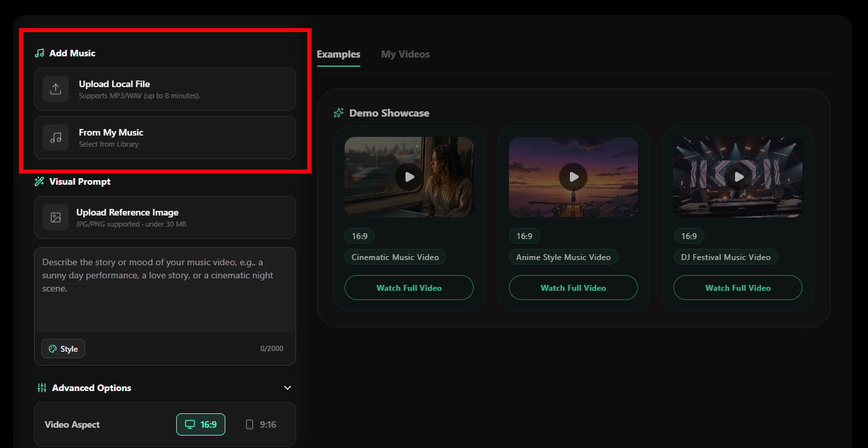This screenshot has width=868, height=448.
Task: Click the 16:9 tag on Cinematic card
Action: (x=360, y=236)
